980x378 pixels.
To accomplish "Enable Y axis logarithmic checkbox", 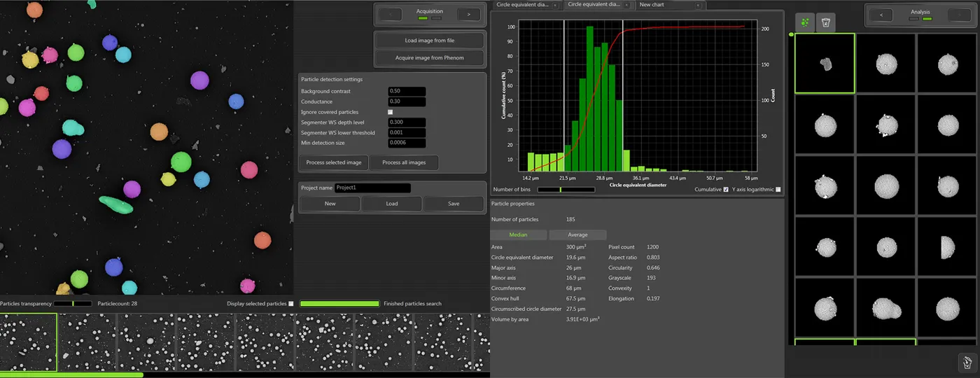I will (778, 190).
